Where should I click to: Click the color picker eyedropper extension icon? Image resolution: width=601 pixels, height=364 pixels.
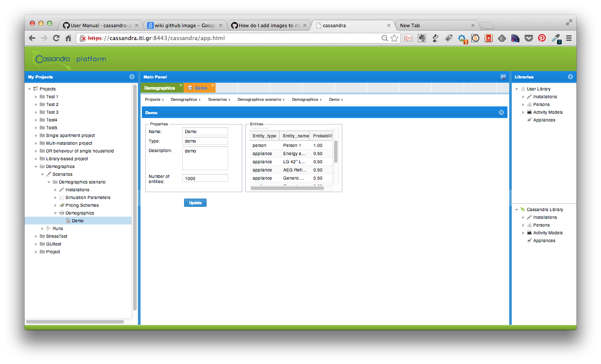(556, 39)
